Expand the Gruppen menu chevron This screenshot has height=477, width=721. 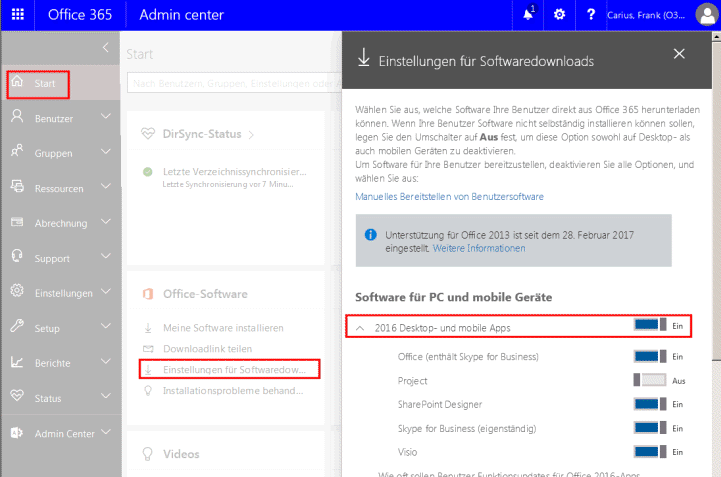106,151
